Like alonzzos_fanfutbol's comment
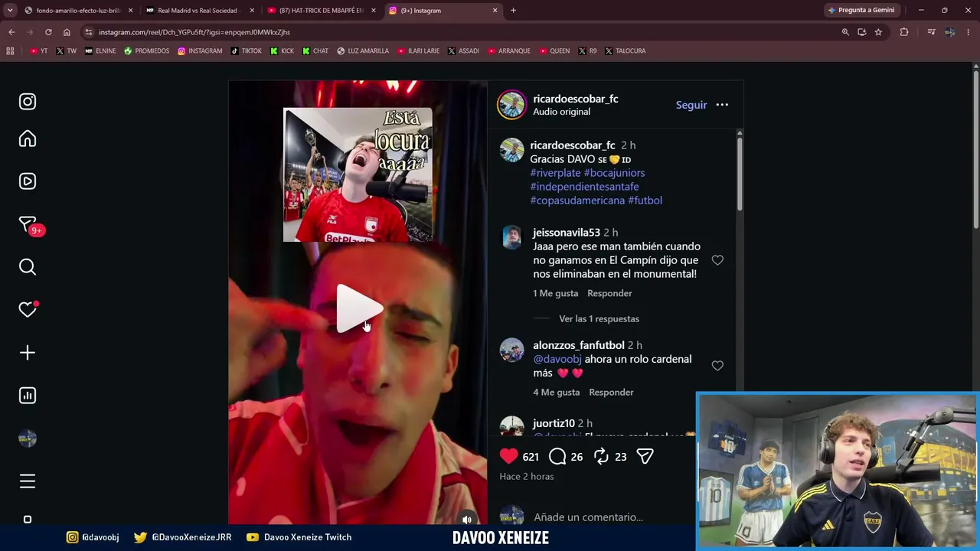The image size is (980, 551). [717, 366]
